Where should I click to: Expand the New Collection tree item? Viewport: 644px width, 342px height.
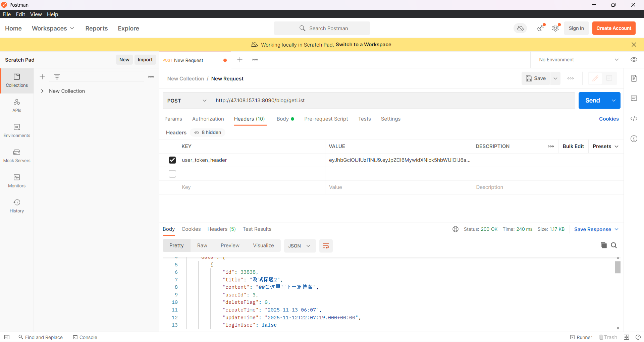tap(42, 91)
